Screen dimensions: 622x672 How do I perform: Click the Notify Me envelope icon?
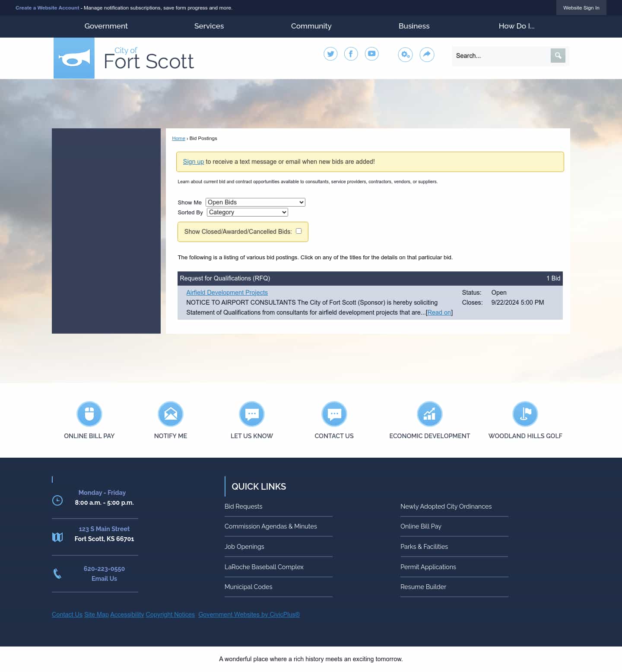point(171,414)
